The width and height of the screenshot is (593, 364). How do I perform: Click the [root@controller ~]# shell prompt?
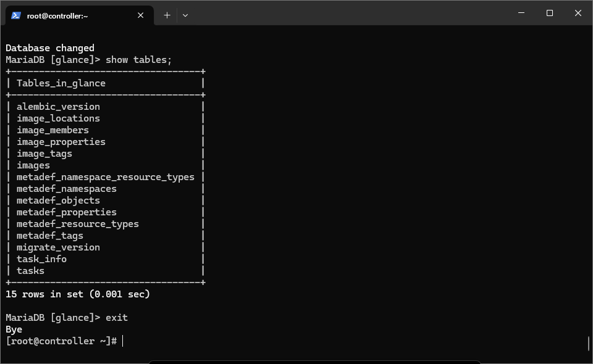pyautogui.click(x=61, y=341)
